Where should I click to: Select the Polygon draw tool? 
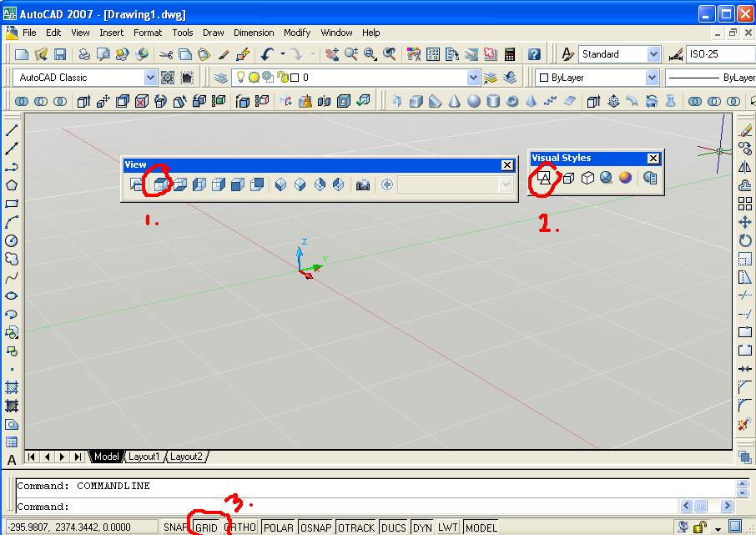[12, 185]
